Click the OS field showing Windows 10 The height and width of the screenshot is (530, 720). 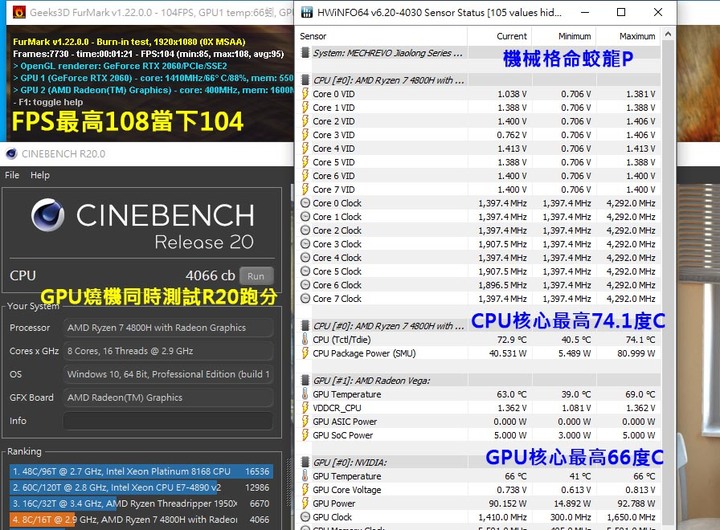point(168,374)
